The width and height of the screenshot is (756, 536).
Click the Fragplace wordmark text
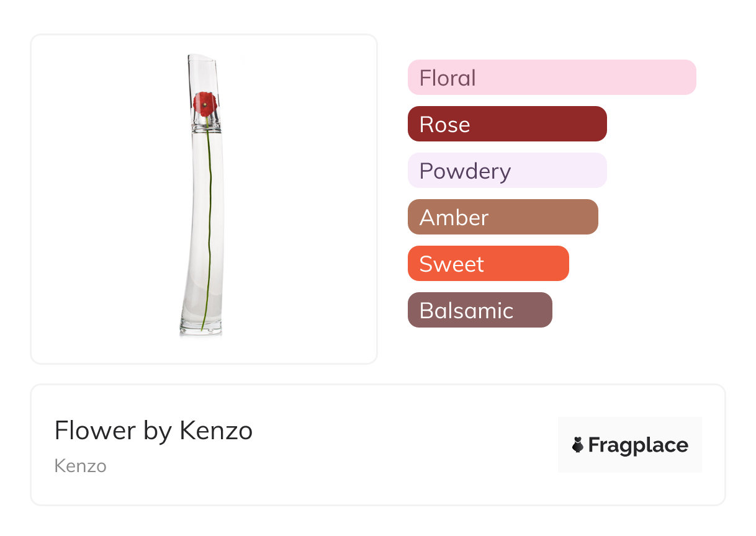pyautogui.click(x=638, y=445)
